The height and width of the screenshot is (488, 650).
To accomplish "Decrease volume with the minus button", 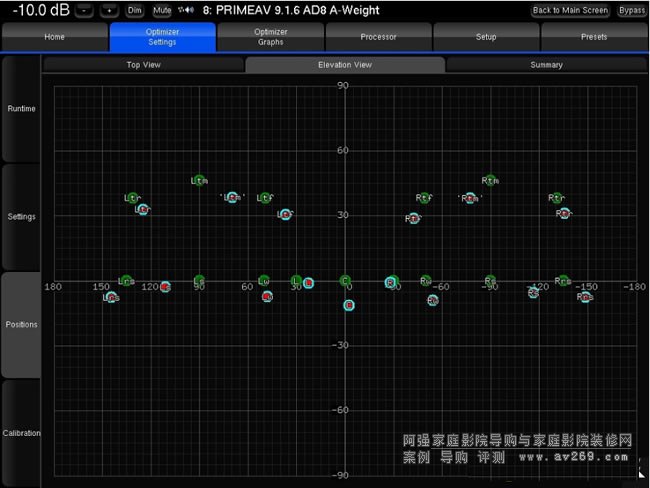I will pyautogui.click(x=84, y=10).
